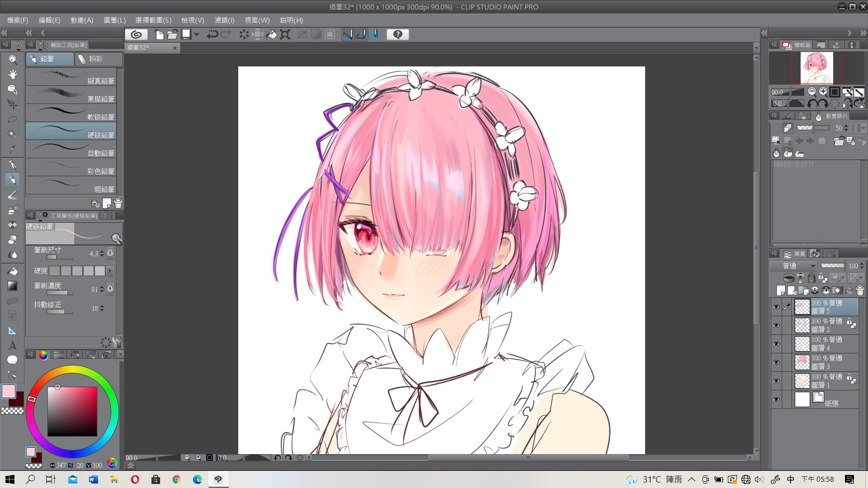Screen dimensions: 868x488
Task: Select the Fill bucket tool
Action: click(13, 271)
